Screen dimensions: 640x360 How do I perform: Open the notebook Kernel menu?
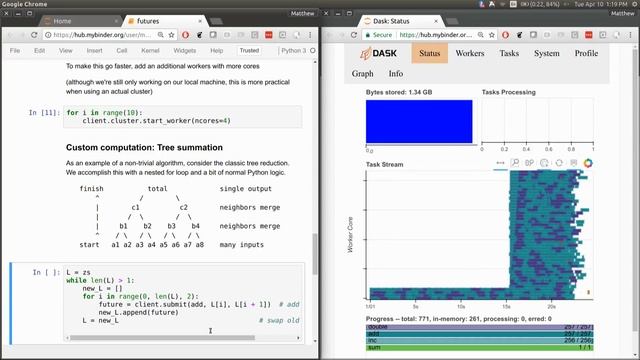point(150,51)
